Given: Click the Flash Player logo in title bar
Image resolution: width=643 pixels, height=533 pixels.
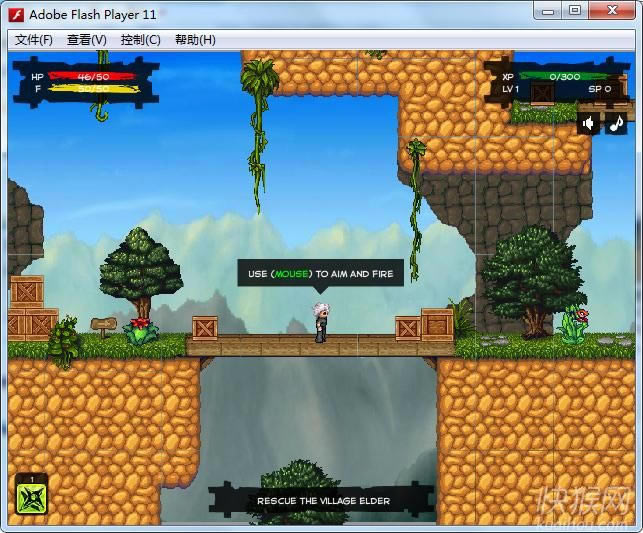Looking at the screenshot, I should click(16, 13).
